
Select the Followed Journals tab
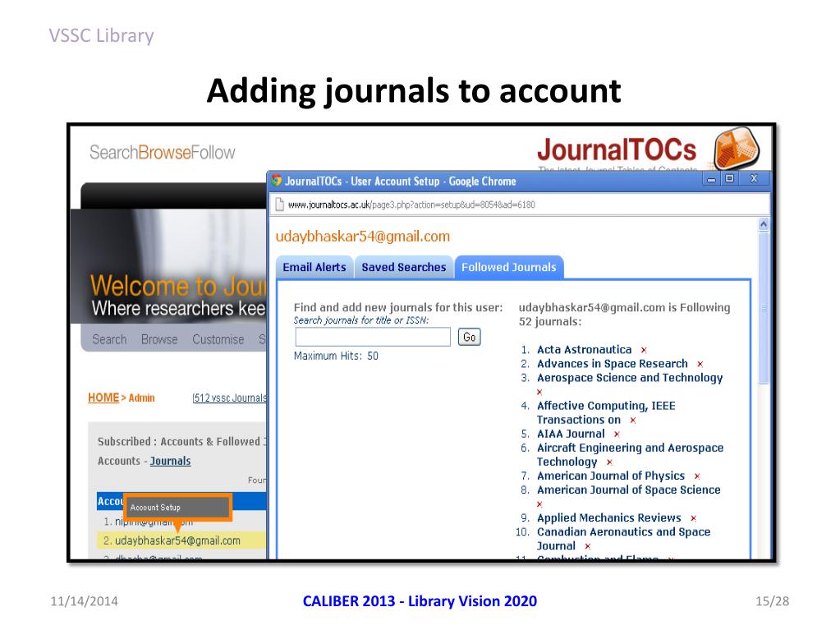(x=509, y=267)
